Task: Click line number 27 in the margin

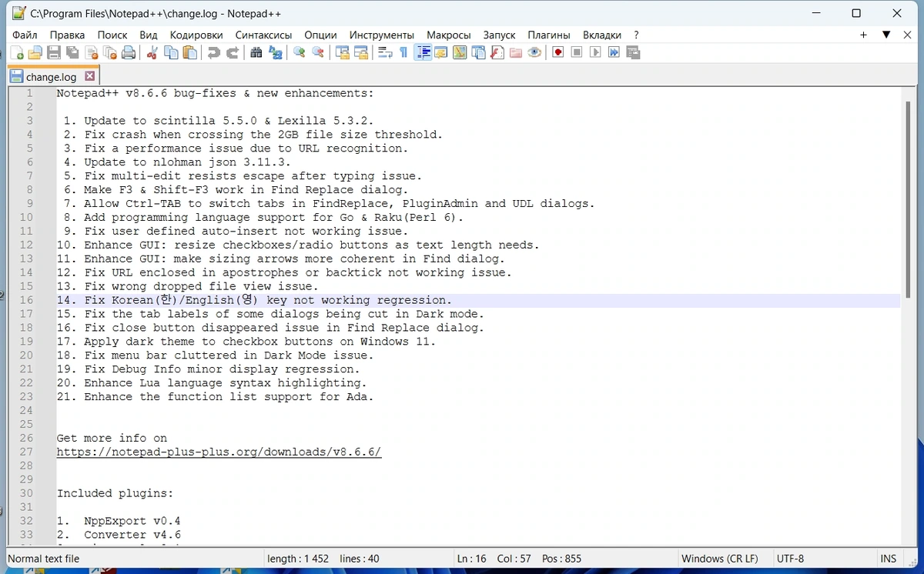Action: (26, 452)
